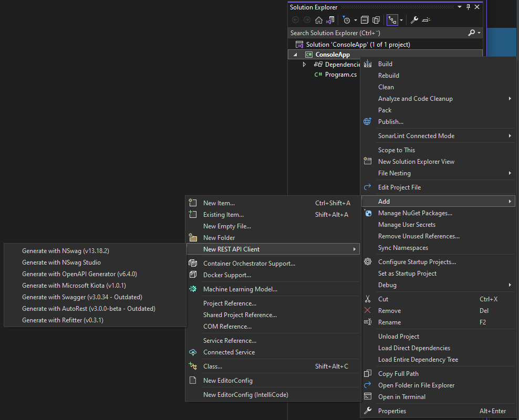This screenshot has width=519, height=420.
Task: Expand the Dependencies node arrow
Action: click(304, 65)
